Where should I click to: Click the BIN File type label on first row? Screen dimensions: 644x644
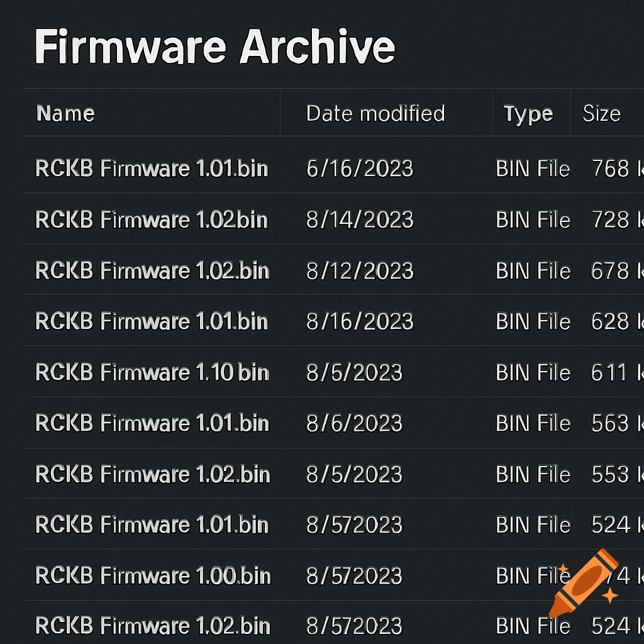(533, 169)
